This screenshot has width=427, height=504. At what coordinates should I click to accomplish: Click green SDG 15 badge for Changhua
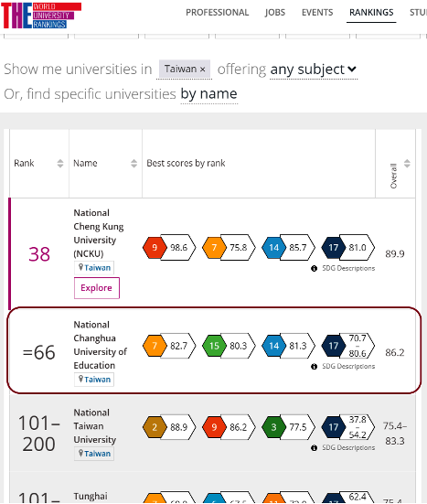click(x=214, y=346)
